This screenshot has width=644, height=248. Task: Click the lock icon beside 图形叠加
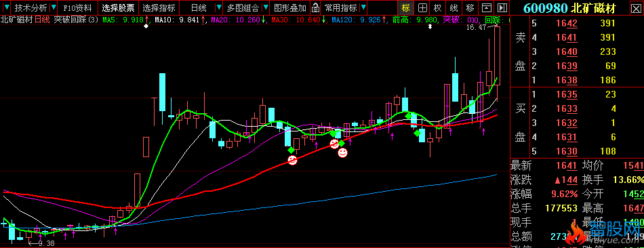point(315,7)
